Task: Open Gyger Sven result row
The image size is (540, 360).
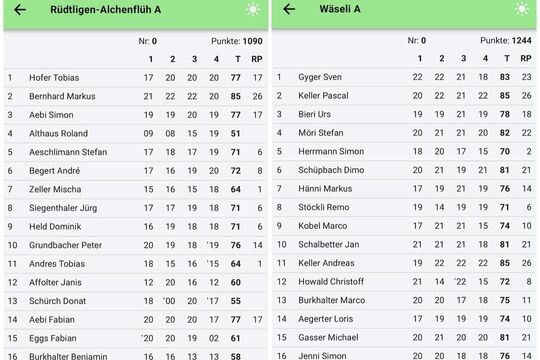Action: tap(404, 77)
